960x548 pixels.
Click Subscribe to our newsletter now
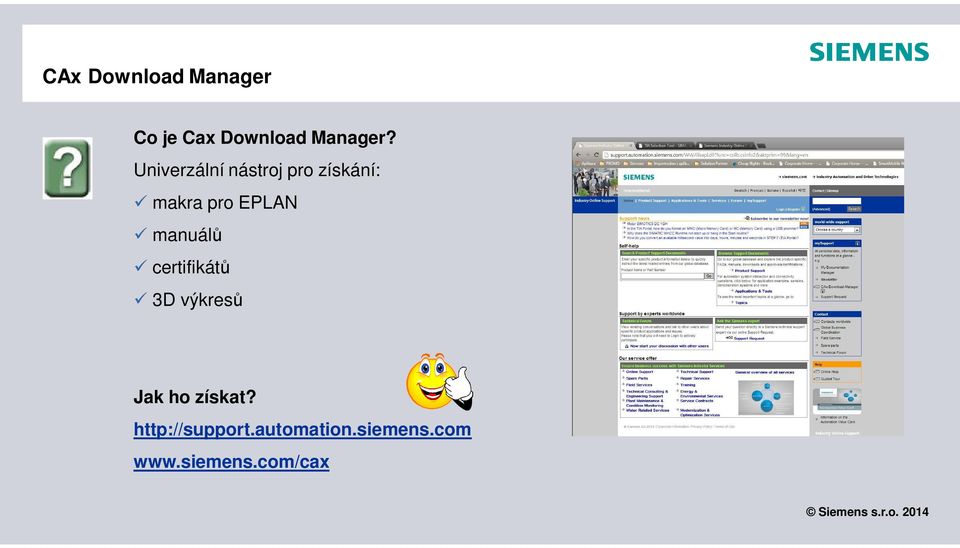(x=779, y=219)
